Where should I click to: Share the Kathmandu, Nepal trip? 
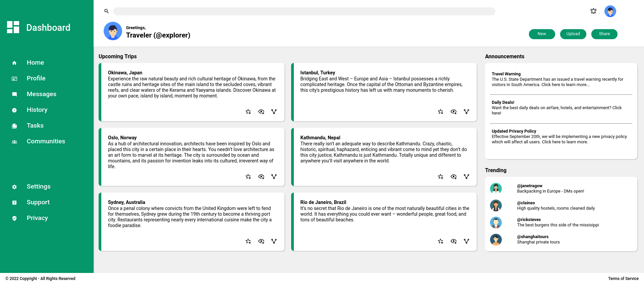pyautogui.click(x=467, y=176)
